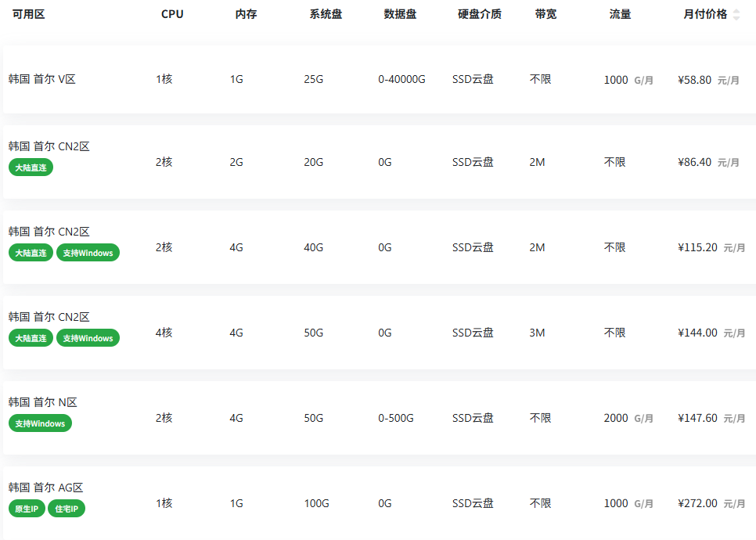Click the 硬盘介质 column header
The image size is (756, 540).
click(x=480, y=15)
